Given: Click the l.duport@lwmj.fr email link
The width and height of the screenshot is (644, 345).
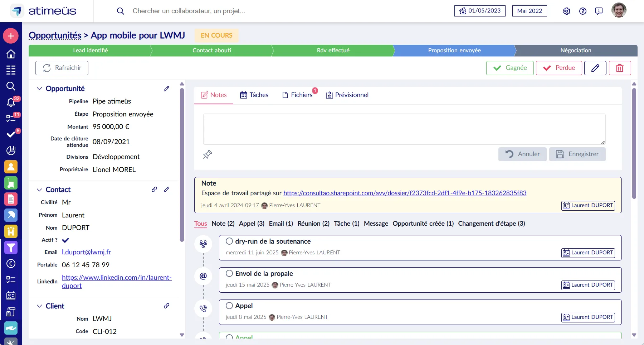Looking at the screenshot, I should (x=87, y=252).
